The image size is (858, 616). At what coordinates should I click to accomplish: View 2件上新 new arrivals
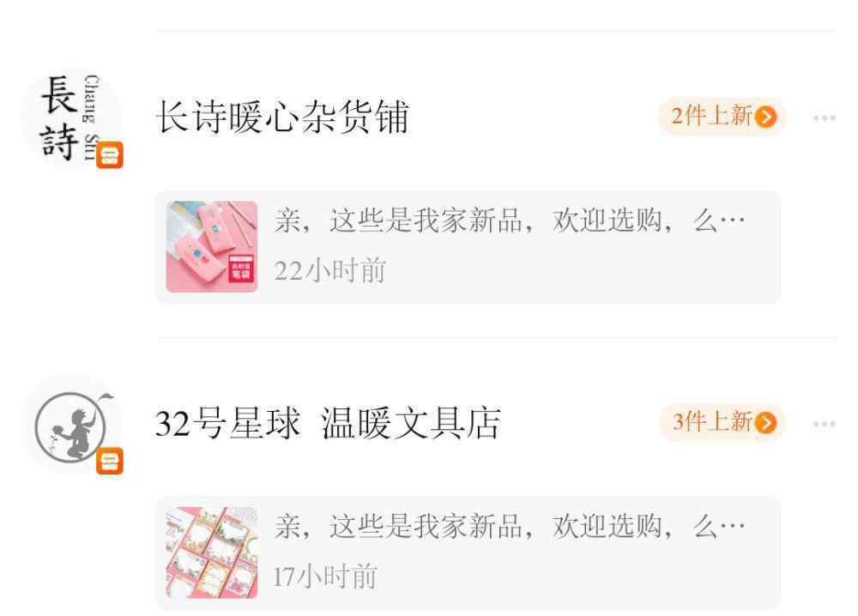tap(722, 117)
